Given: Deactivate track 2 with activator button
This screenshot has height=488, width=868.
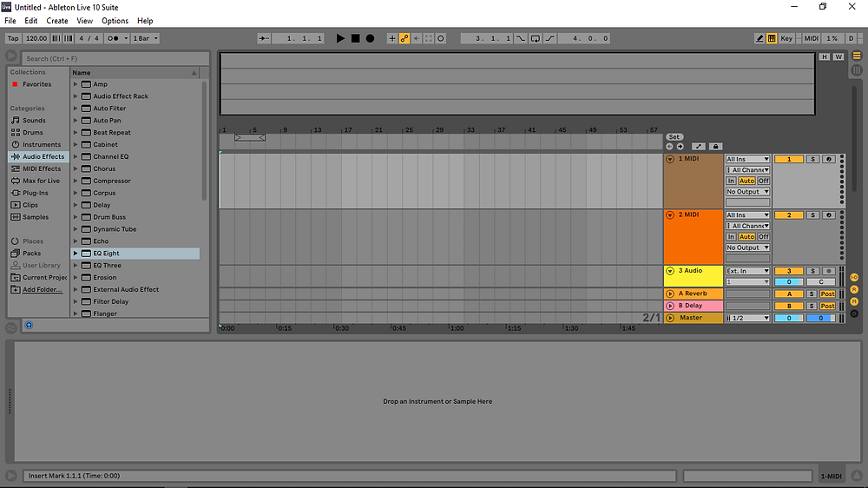Looking at the screenshot, I should (x=789, y=215).
